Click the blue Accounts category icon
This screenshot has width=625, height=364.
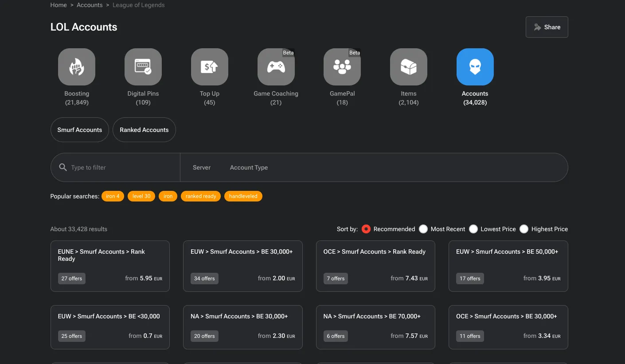click(475, 67)
